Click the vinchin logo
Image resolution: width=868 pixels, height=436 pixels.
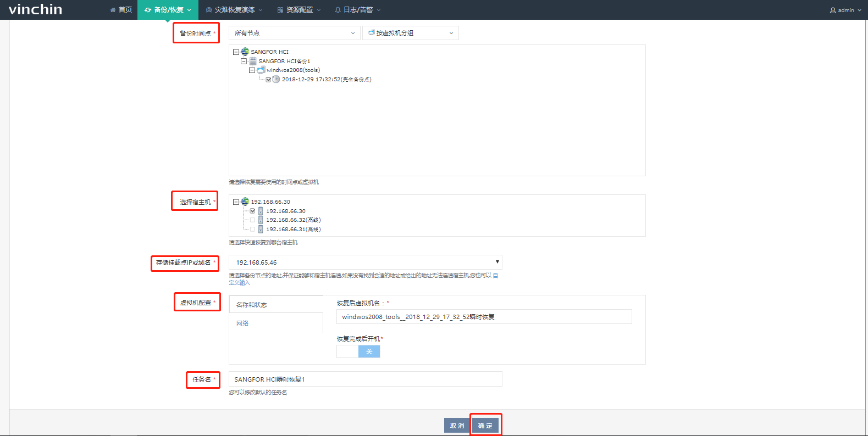tap(35, 9)
